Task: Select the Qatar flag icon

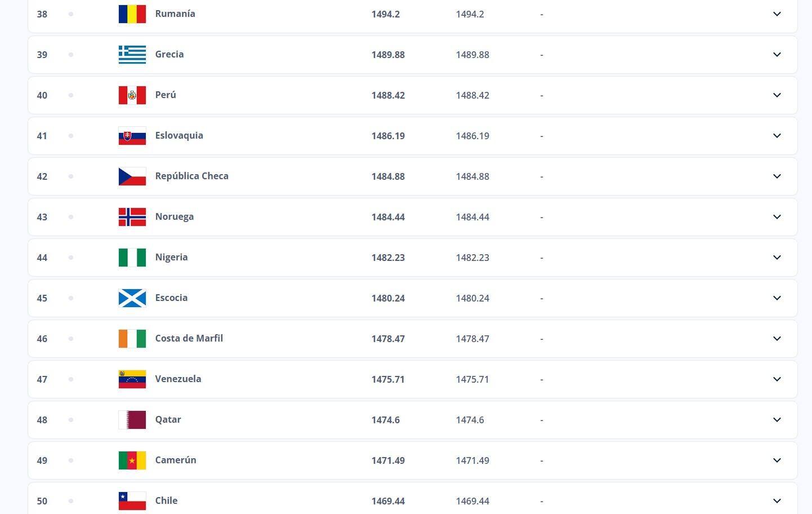Action: pyautogui.click(x=132, y=419)
